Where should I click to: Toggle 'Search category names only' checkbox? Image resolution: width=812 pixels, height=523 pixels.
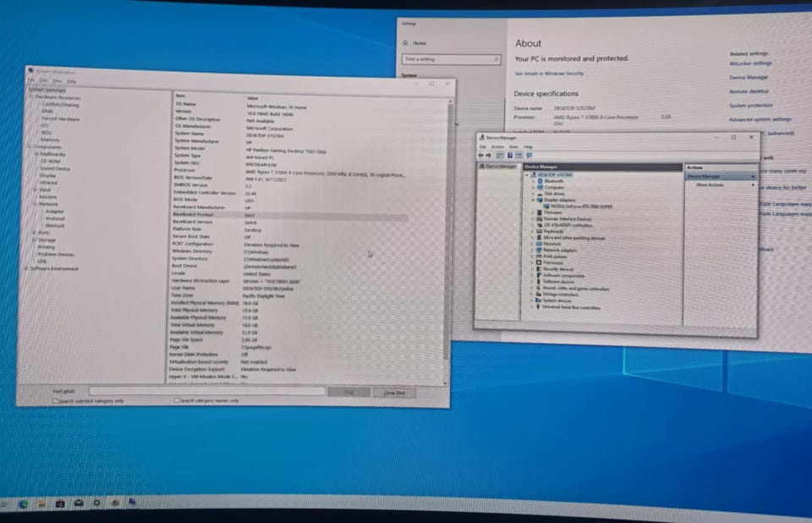pos(177,400)
